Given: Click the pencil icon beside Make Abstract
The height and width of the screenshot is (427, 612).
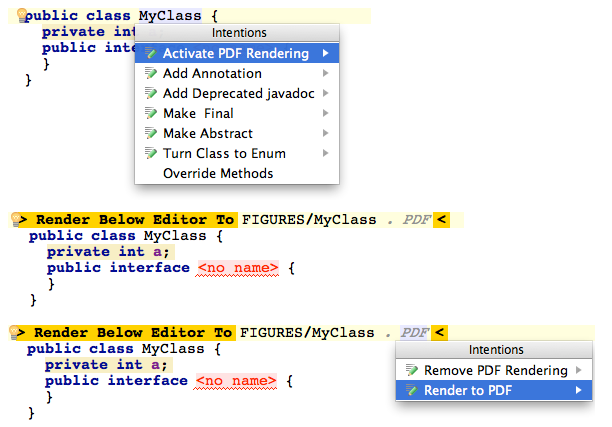Looking at the screenshot, I should pyautogui.click(x=151, y=133).
